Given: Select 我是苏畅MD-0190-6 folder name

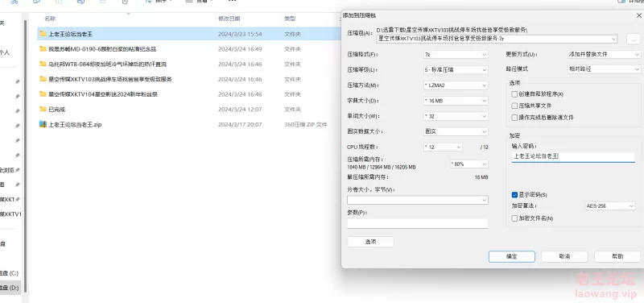Looking at the screenshot, I should (102, 49).
